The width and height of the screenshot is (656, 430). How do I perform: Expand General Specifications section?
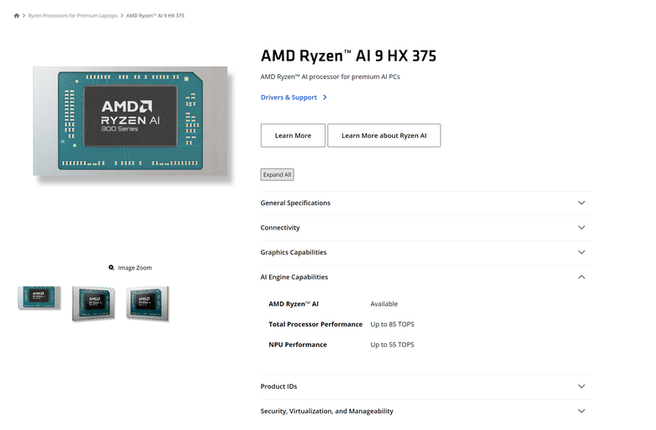426,203
